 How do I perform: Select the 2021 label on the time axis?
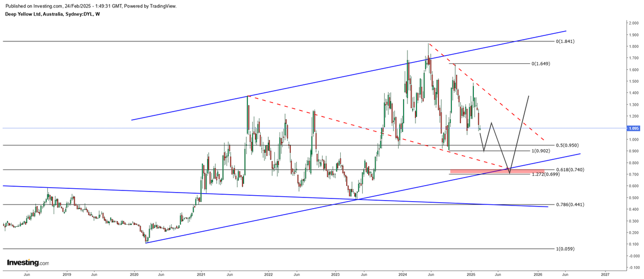click(201, 274)
